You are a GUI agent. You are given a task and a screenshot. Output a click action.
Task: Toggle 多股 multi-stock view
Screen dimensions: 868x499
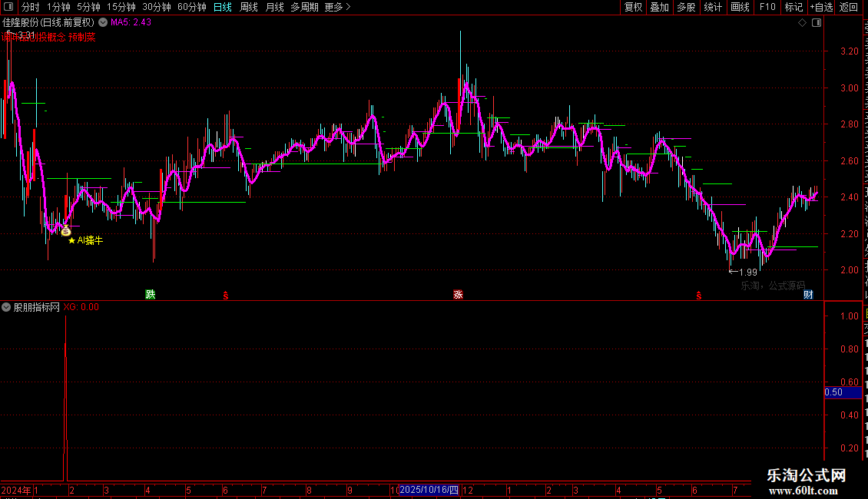pyautogui.click(x=686, y=7)
